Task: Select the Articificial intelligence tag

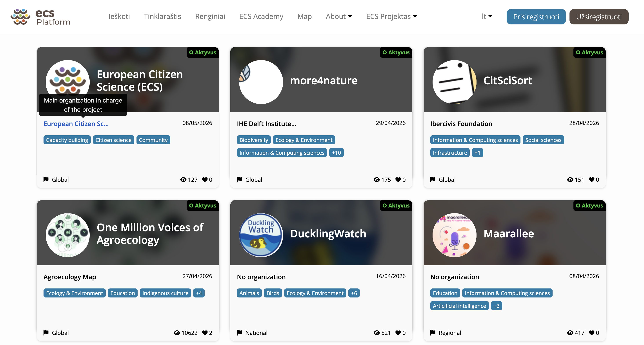Action: 459,306
